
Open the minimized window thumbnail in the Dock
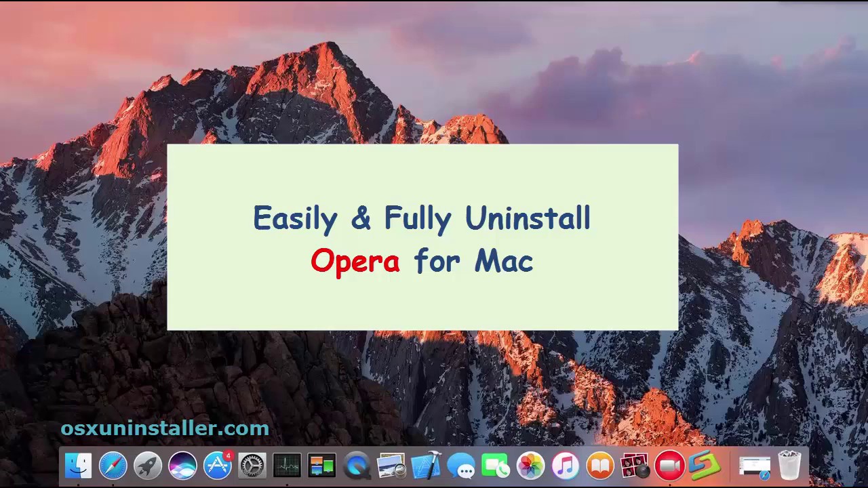tap(755, 466)
